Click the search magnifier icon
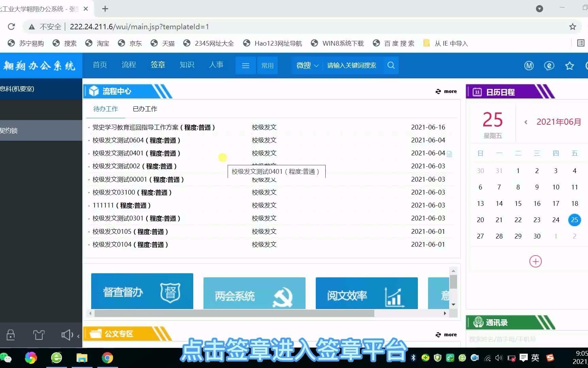 [x=391, y=65]
